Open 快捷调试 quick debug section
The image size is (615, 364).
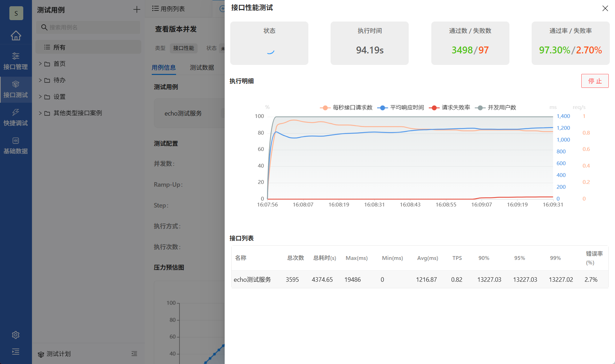coord(16,117)
